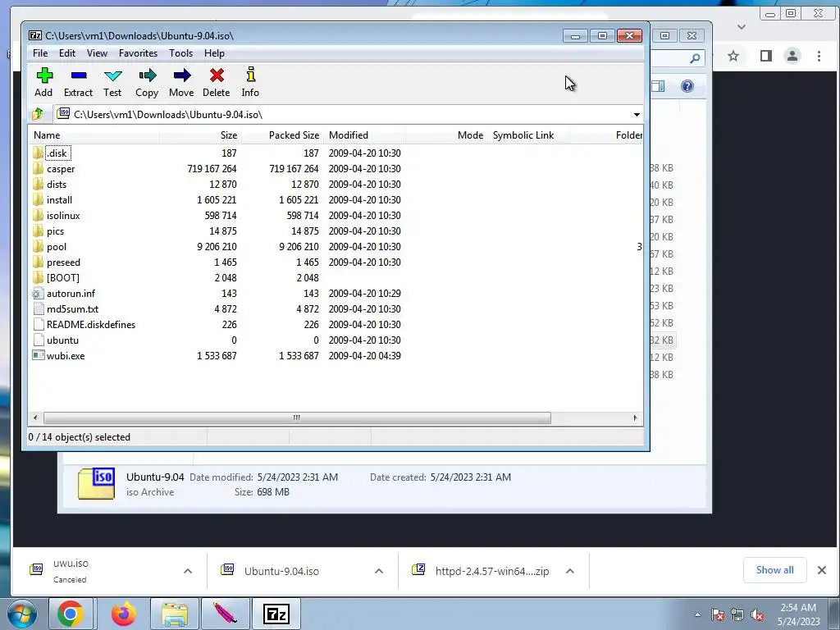Click casper size 719 167 264
Screen dimensions: 840x630
212,169
